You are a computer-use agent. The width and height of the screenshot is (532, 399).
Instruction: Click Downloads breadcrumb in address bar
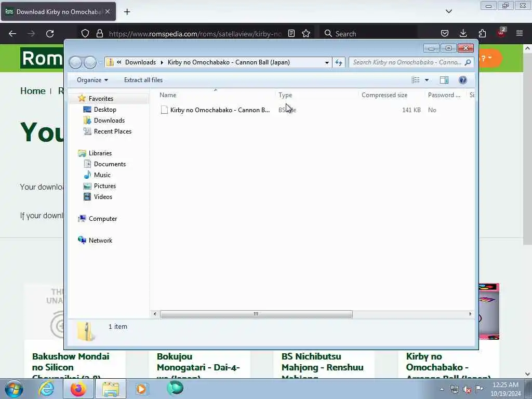(x=140, y=62)
